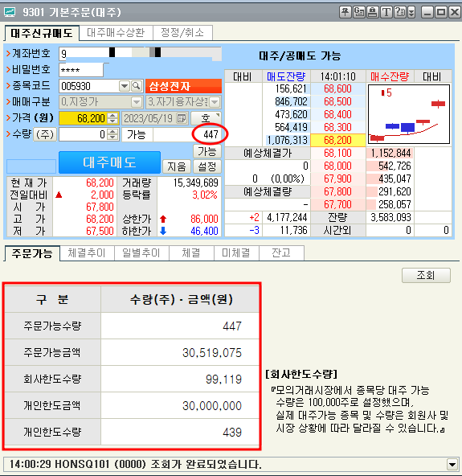Click the price field showing 68,200
Image resolution: width=462 pixels, height=476 pixels.
click(83, 118)
